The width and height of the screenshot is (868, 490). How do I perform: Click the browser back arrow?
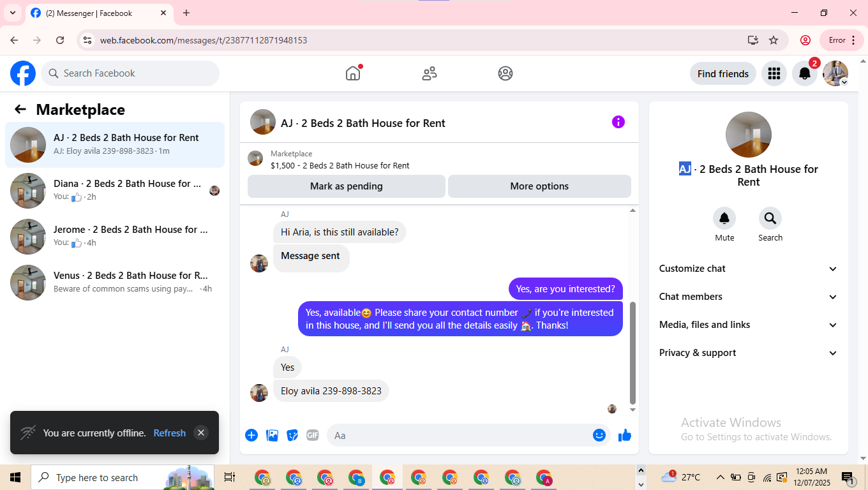(x=14, y=40)
